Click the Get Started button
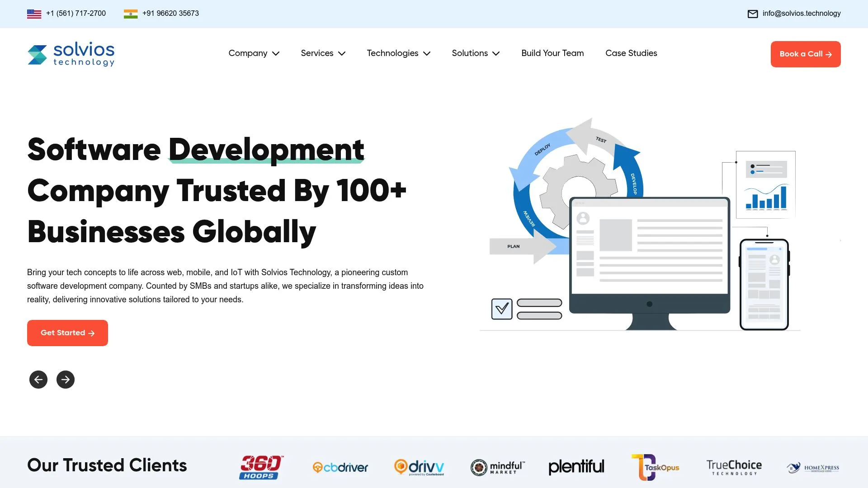Viewport: 868px width, 488px height. pyautogui.click(x=67, y=333)
